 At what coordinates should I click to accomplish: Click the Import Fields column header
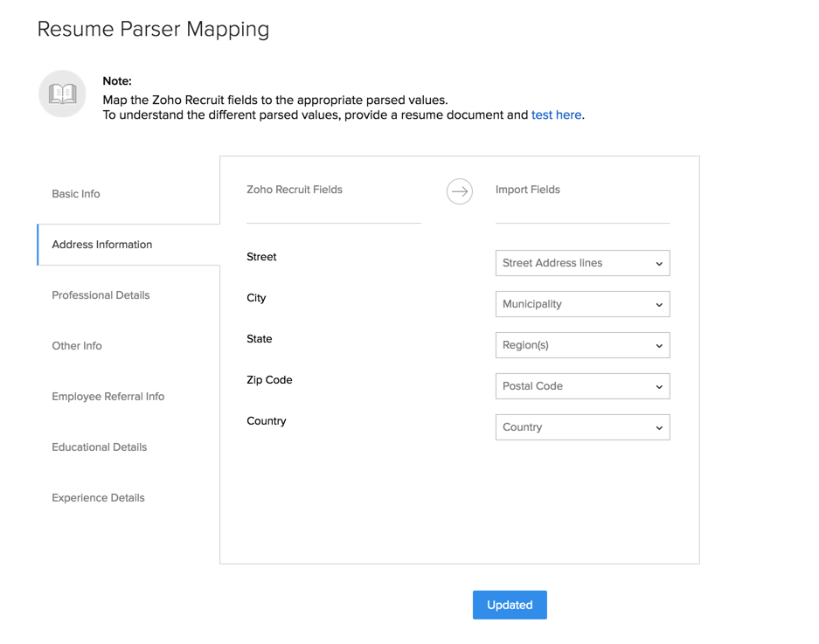(528, 190)
